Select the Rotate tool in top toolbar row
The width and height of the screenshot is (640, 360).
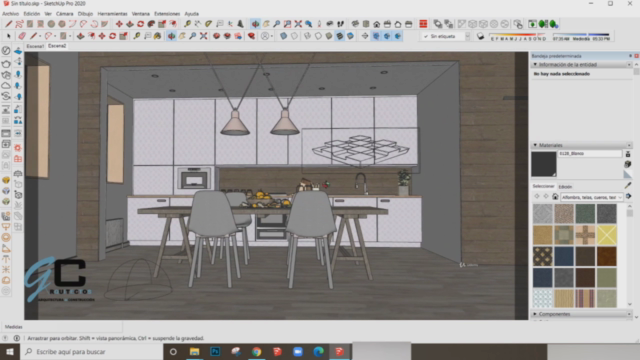tap(140, 24)
